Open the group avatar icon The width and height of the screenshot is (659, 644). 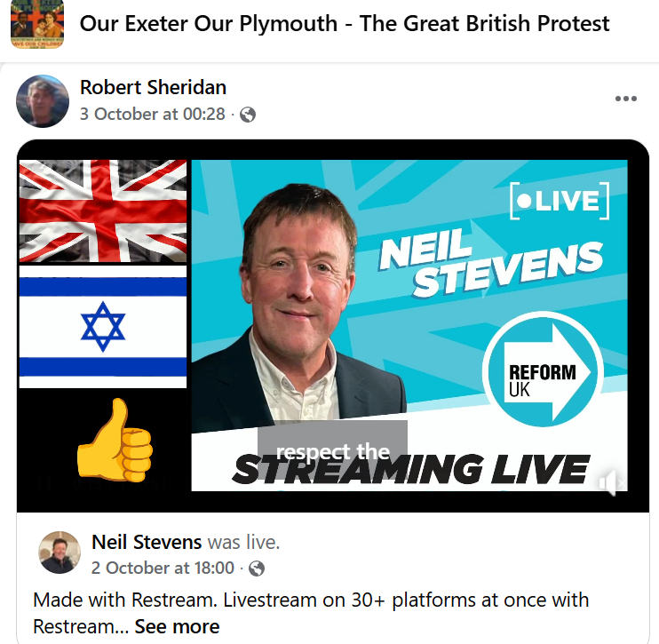[37, 24]
